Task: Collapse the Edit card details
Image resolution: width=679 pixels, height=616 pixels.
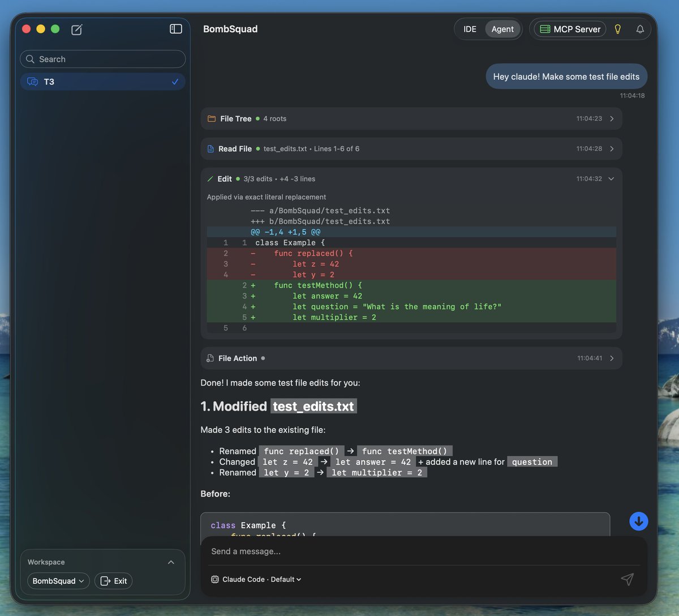Action: point(611,178)
